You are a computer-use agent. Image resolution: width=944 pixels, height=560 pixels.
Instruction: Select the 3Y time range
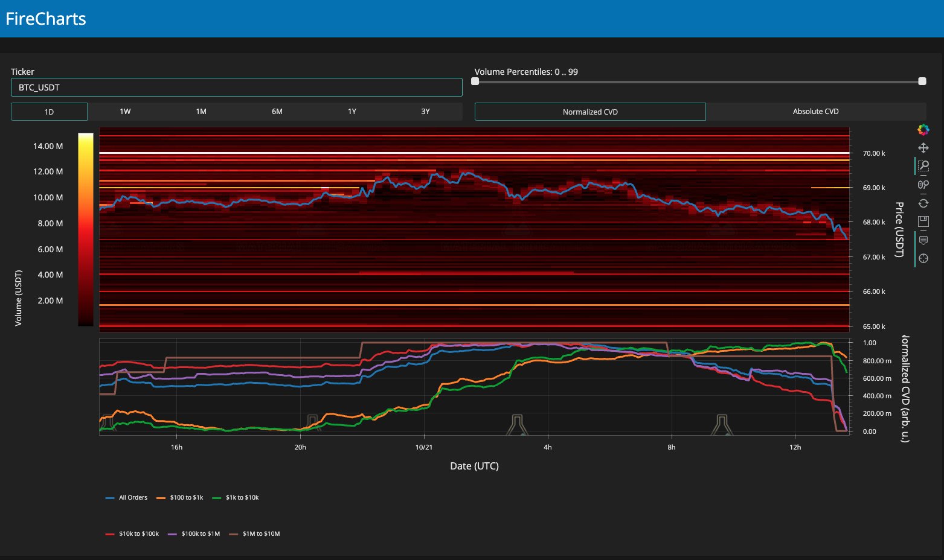(x=425, y=112)
